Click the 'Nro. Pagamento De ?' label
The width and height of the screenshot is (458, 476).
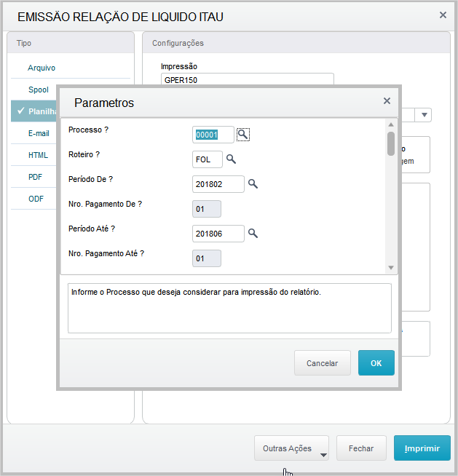pos(105,204)
